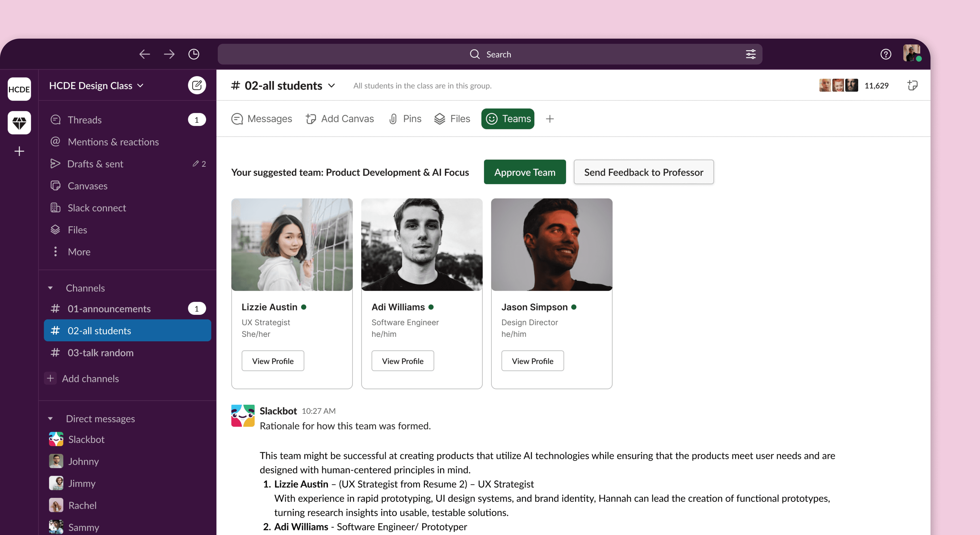Click the canvas icon in channel header

tap(912, 85)
